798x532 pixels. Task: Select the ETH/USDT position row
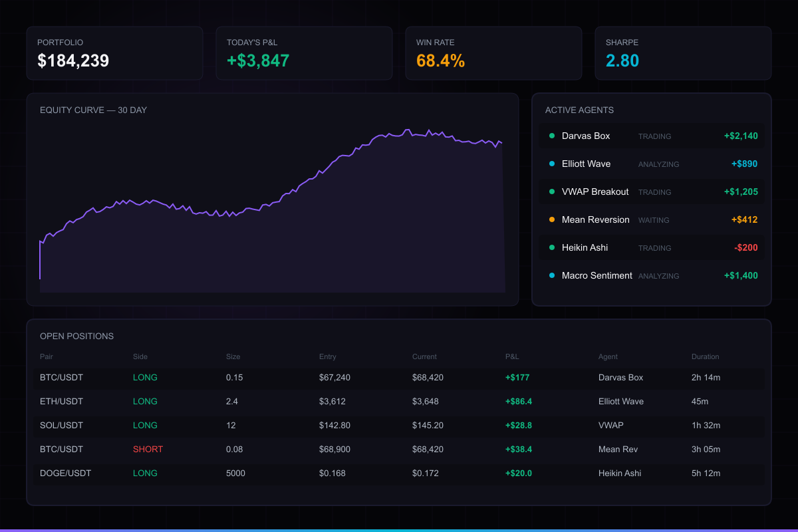point(399,402)
